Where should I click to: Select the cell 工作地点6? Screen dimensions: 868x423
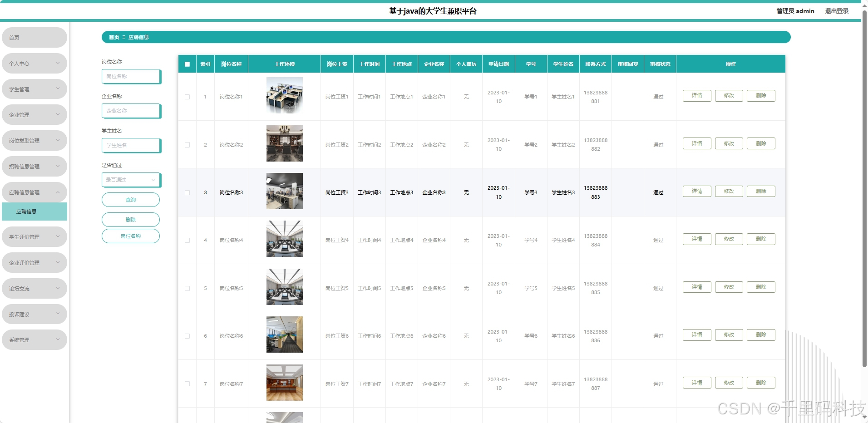[402, 336]
